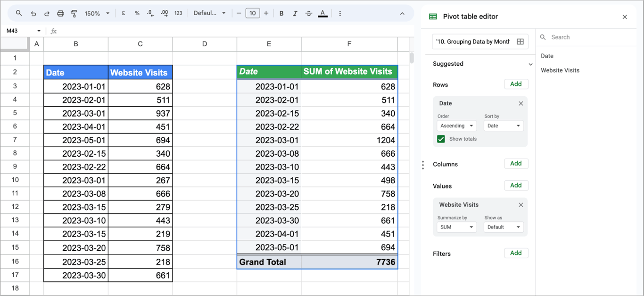
Task: Click the font size field showing 10
Action: pyautogui.click(x=253, y=13)
